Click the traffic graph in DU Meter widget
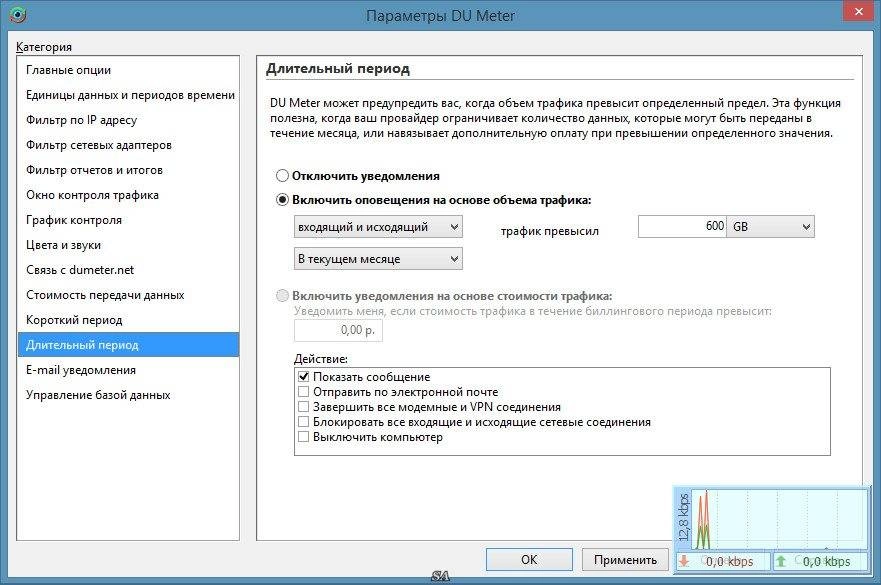 pyautogui.click(x=779, y=519)
